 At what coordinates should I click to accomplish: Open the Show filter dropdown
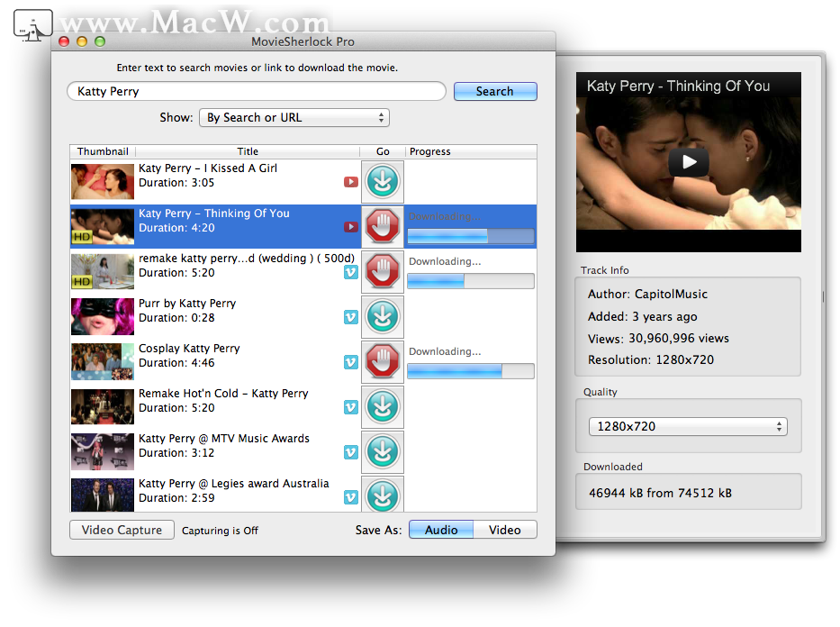(294, 117)
